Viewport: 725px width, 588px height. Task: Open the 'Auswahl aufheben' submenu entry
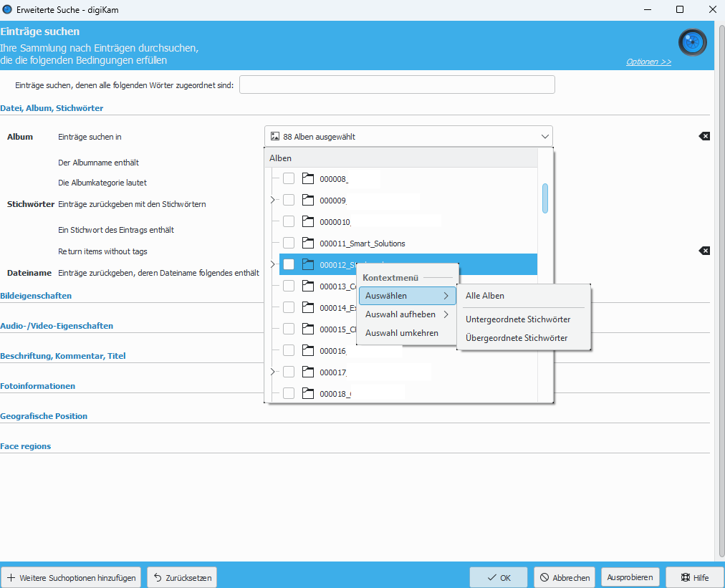coord(406,314)
